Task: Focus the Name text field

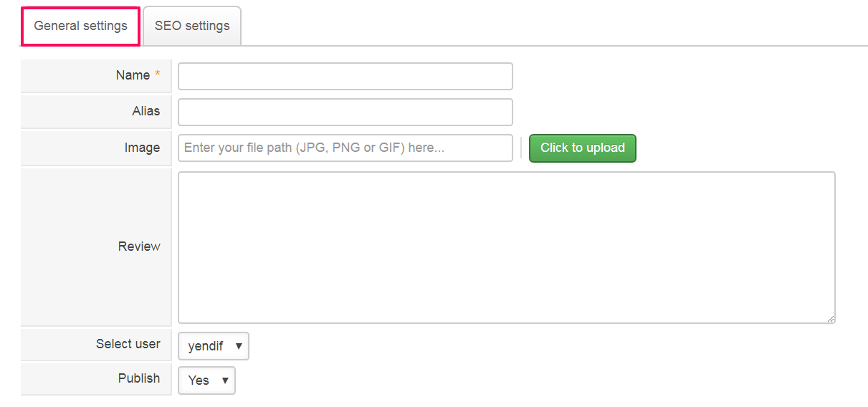Action: (x=345, y=77)
